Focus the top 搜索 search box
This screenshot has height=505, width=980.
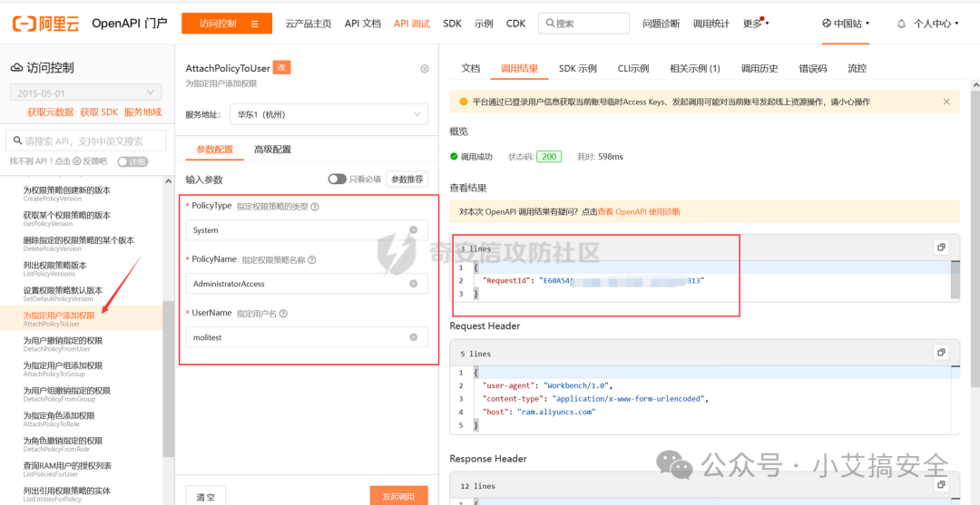[583, 24]
